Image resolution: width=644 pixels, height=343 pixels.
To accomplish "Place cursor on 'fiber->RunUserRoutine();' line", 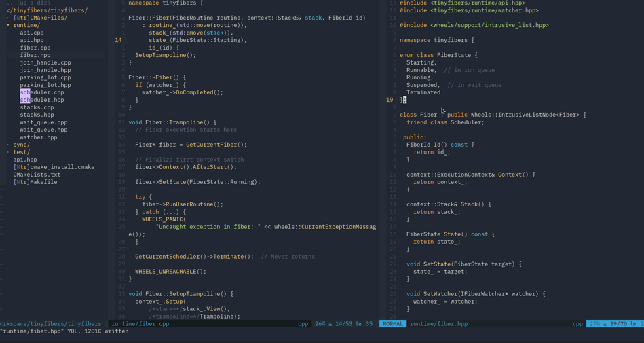I will (183, 204).
